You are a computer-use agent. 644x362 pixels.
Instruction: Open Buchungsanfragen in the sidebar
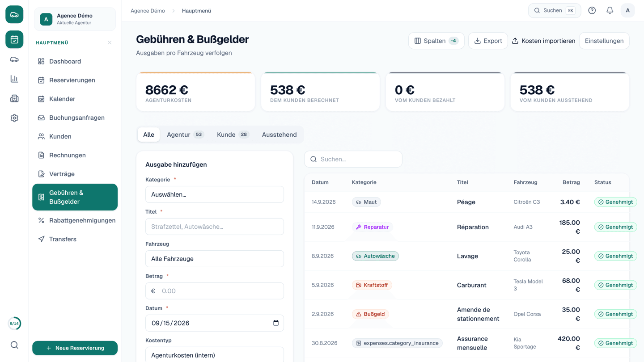[75, 118]
